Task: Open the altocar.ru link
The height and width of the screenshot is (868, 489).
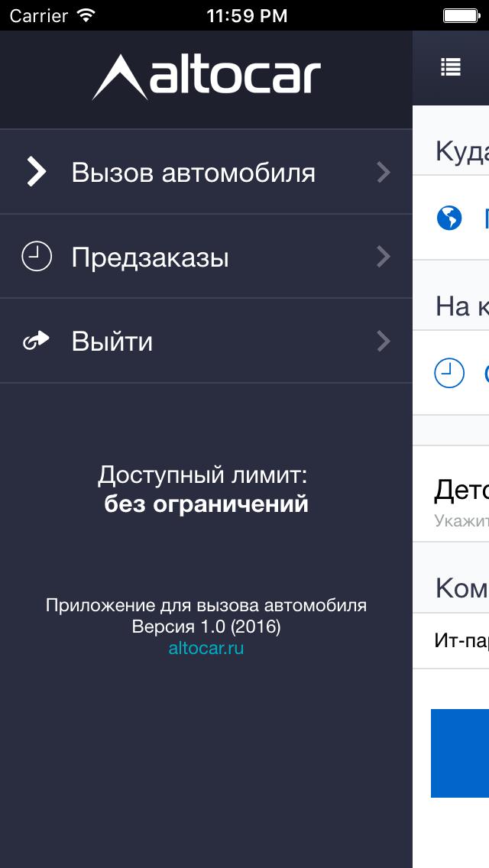Action: pos(206,649)
